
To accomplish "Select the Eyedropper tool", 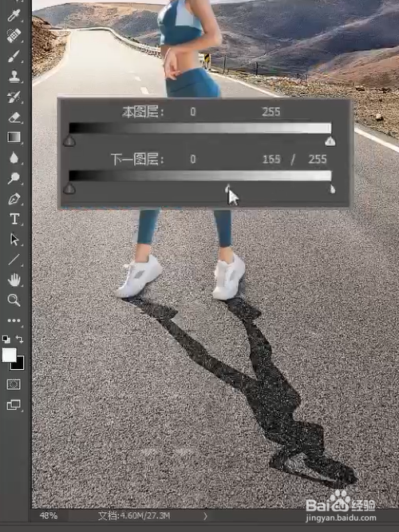I will 14,15.
